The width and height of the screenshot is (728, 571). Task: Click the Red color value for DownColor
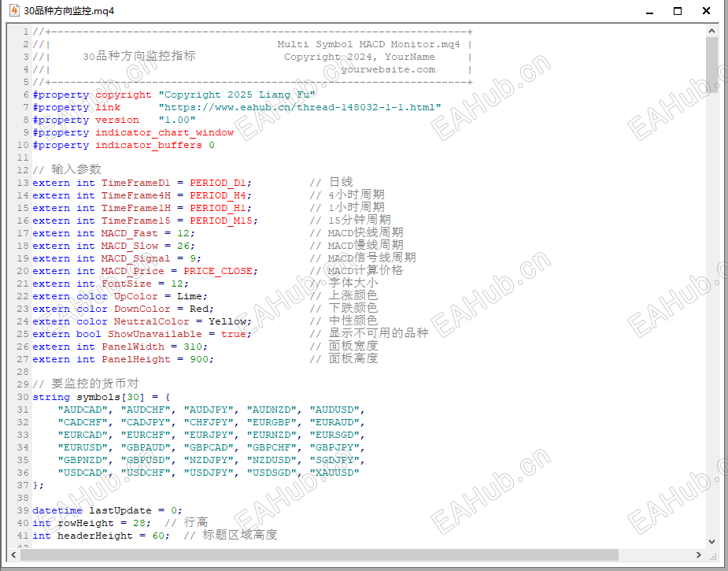198,308
